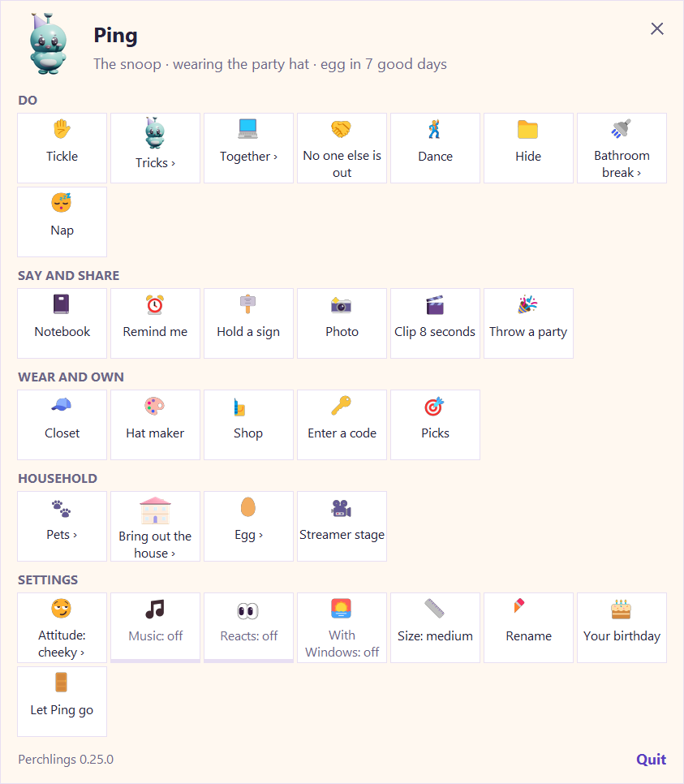Throw a party for Ping

tap(528, 324)
